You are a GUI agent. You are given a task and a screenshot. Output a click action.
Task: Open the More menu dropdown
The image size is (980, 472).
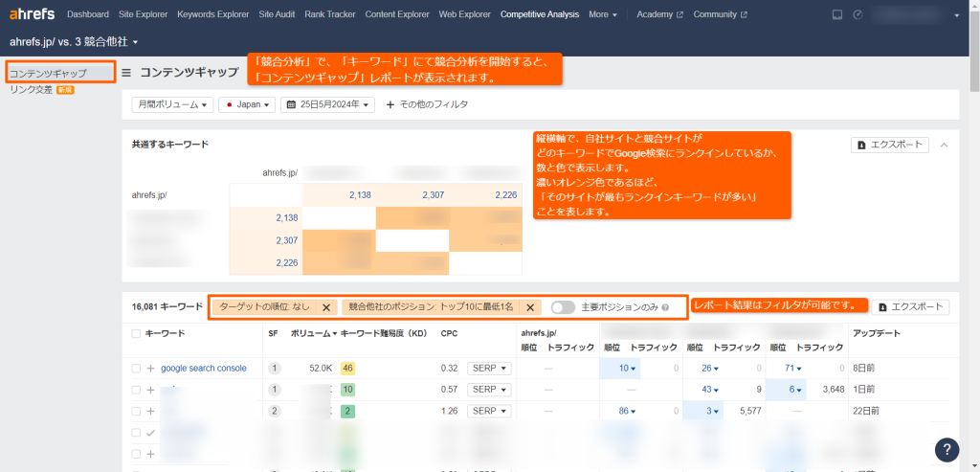tap(603, 14)
